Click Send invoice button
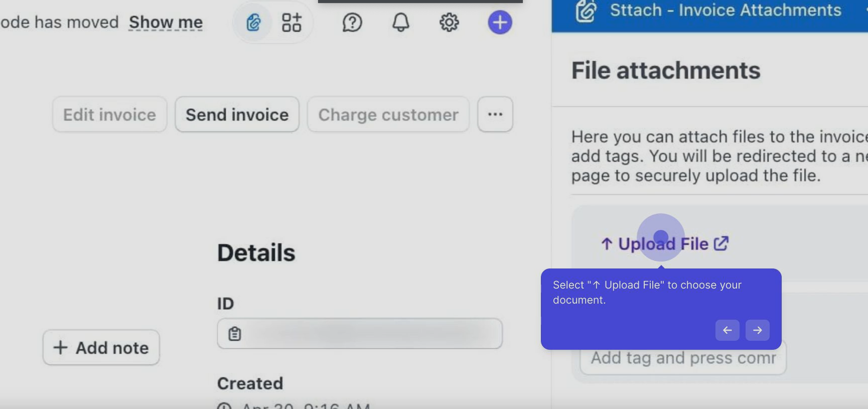This screenshot has width=868, height=409. [237, 114]
